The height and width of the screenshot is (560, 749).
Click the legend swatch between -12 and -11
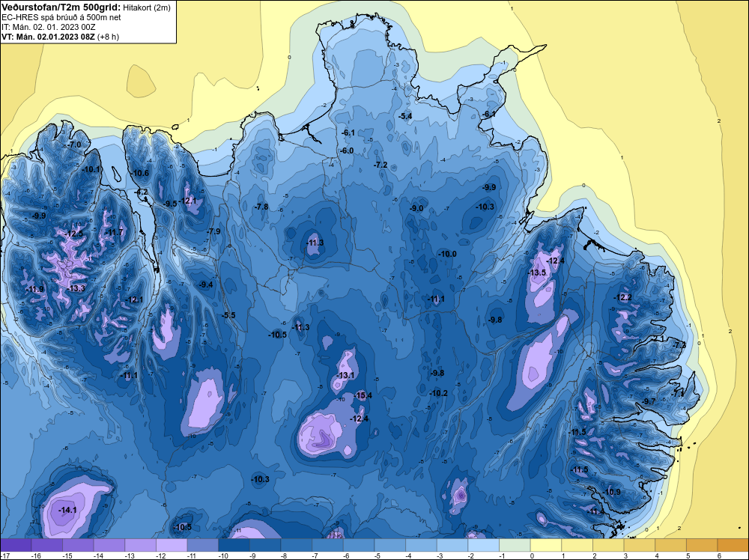(x=172, y=545)
